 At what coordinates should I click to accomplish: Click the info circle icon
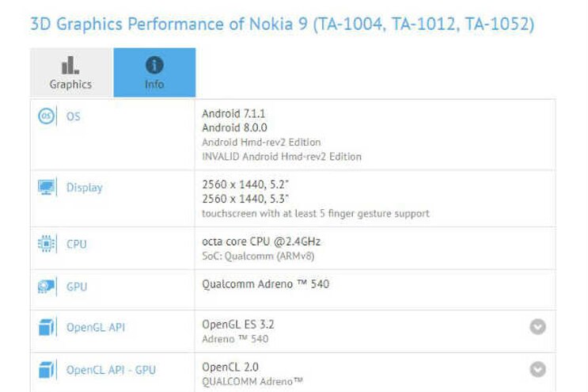[154, 65]
